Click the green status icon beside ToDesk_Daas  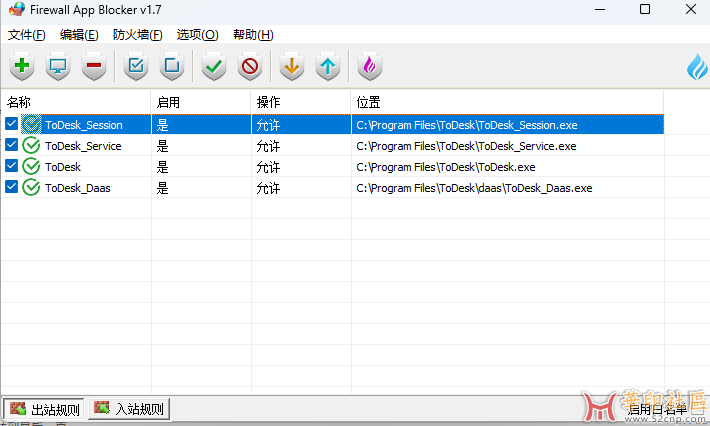click(31, 187)
